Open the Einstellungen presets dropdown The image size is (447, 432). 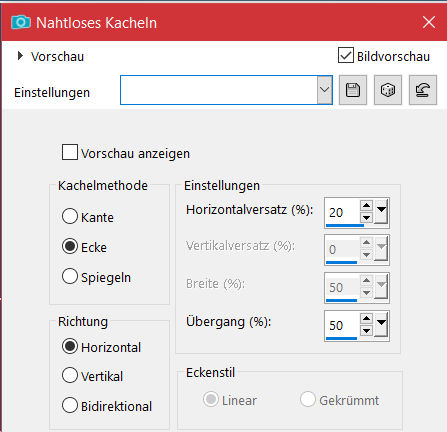click(x=325, y=90)
